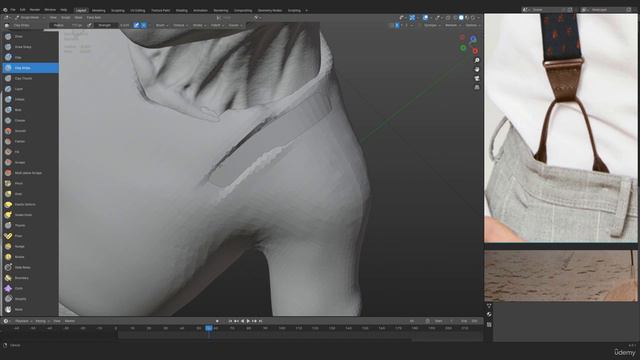Open the timeline Playback dropdown
640x360 pixels.
click(23, 321)
